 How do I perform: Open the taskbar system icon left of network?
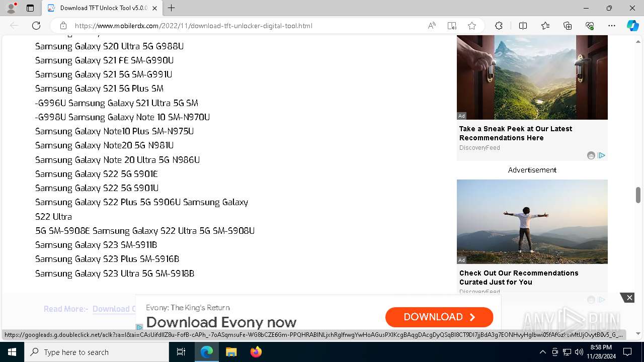click(555, 352)
